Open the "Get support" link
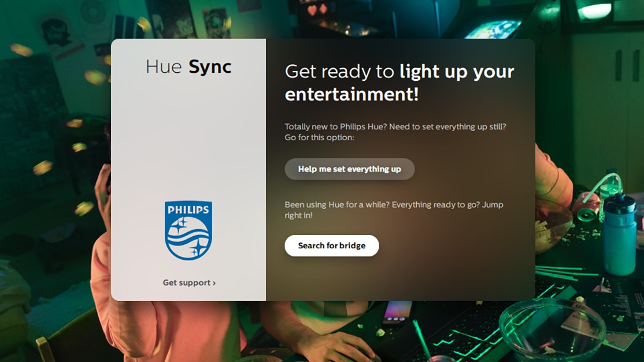Viewport: 644px width, 362px height. coord(189,282)
